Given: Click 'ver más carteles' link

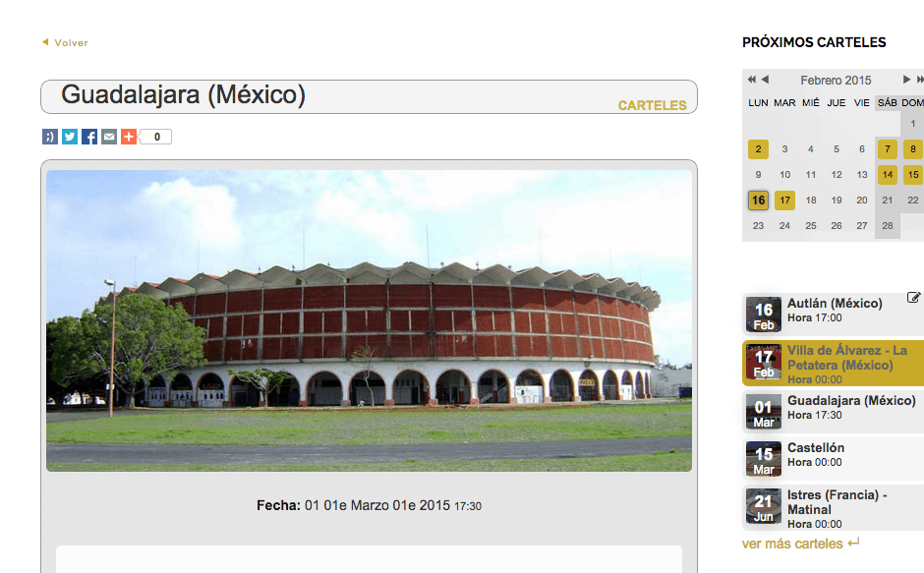Looking at the screenshot, I should point(792,544).
